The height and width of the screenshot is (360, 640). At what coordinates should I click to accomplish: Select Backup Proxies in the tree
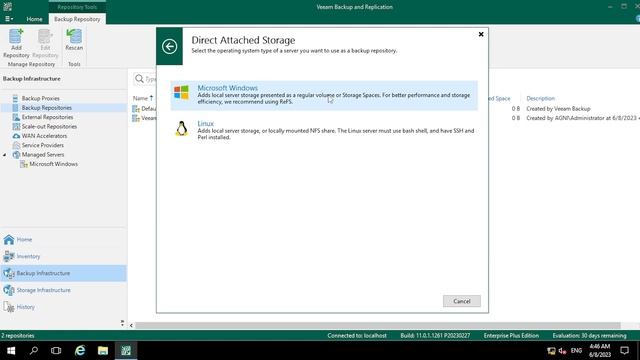(40, 98)
